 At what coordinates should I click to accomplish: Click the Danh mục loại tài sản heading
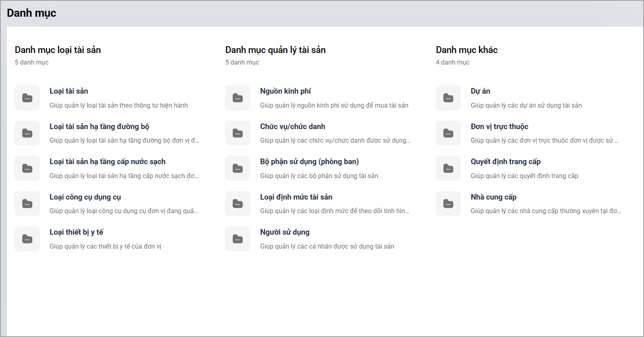58,50
